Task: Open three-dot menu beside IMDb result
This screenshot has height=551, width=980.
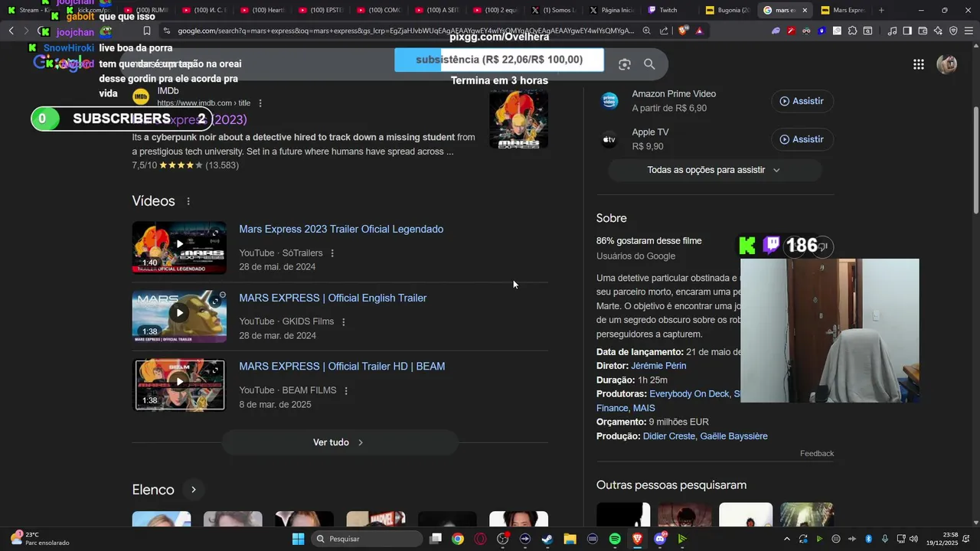Action: 260,103
